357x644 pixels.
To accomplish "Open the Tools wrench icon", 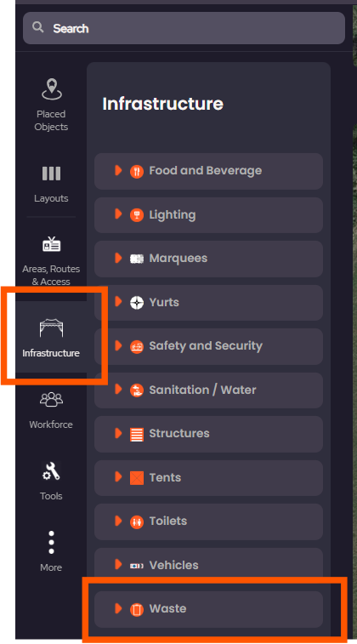I will click(51, 471).
